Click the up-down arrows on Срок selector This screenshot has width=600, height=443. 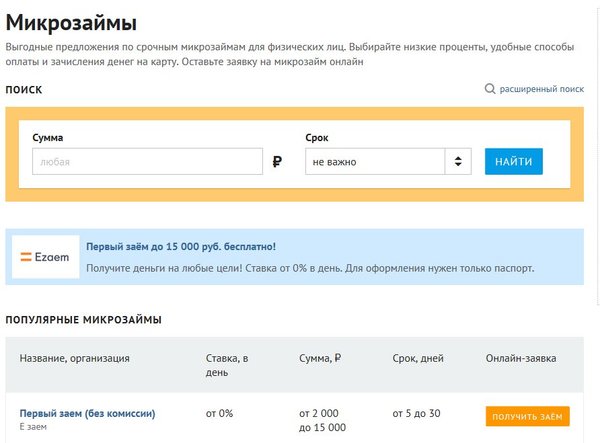tap(458, 161)
